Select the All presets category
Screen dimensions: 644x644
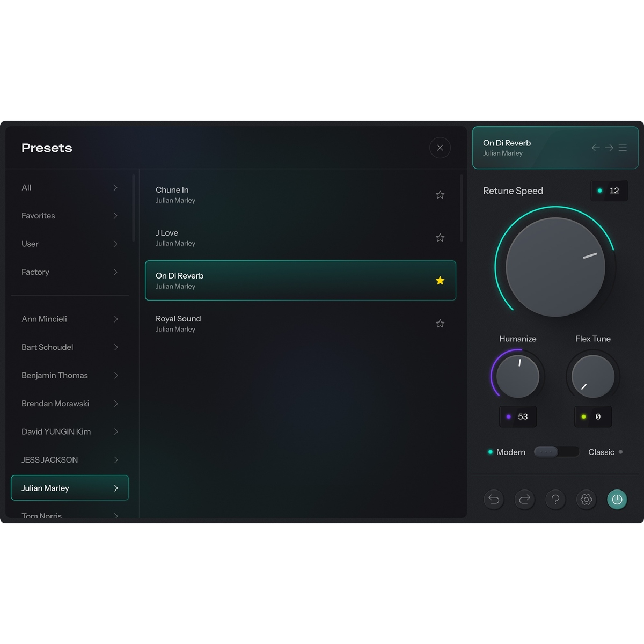click(70, 187)
